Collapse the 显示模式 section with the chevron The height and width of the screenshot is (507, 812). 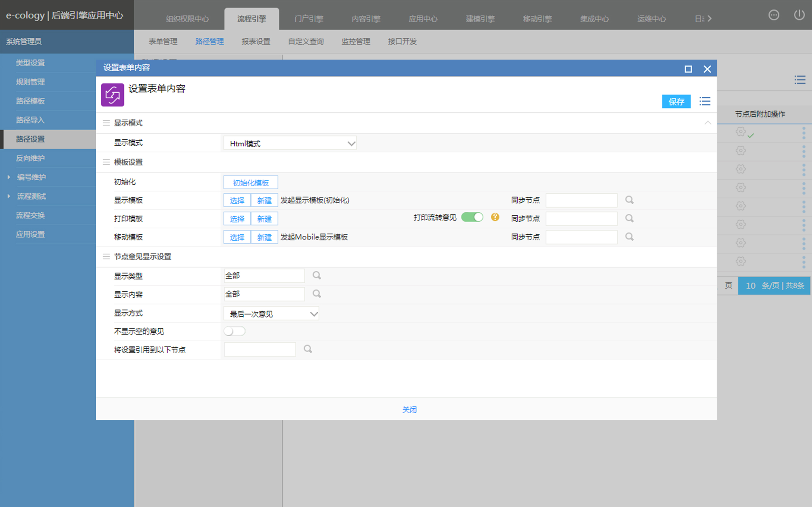point(708,123)
